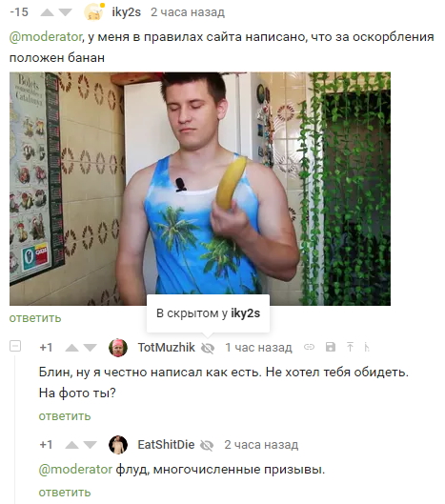Downvote TotMuzhik's comment
Screen dimensions: 445x504
[90, 348]
